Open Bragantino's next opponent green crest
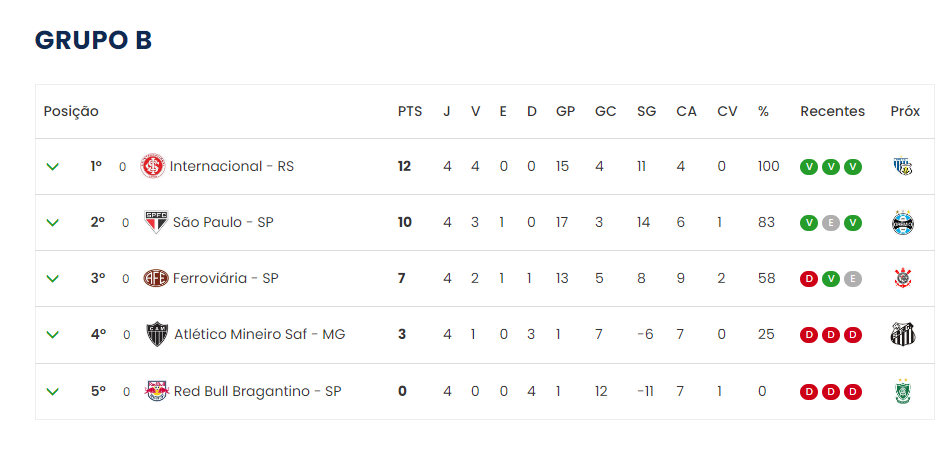The height and width of the screenshot is (450, 944). pos(902,391)
